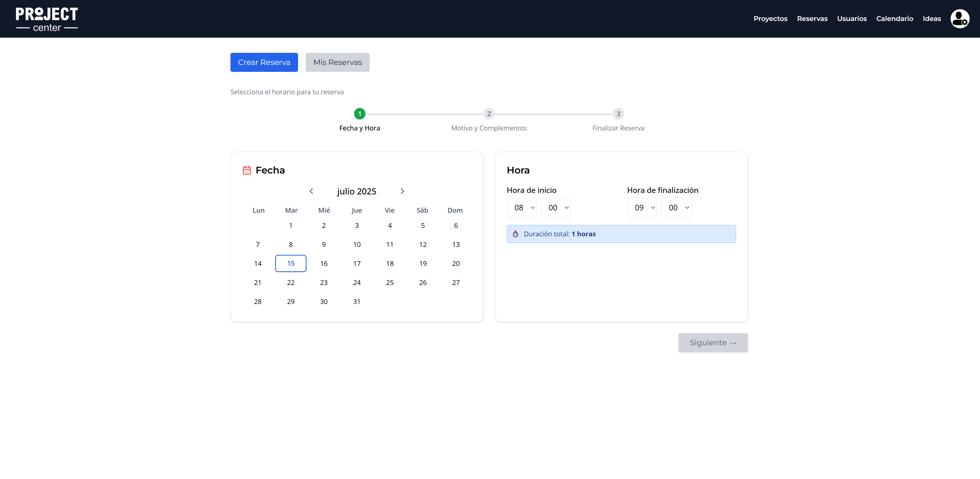Go to previous month in calendar
The width and height of the screenshot is (980, 479).
click(x=311, y=191)
